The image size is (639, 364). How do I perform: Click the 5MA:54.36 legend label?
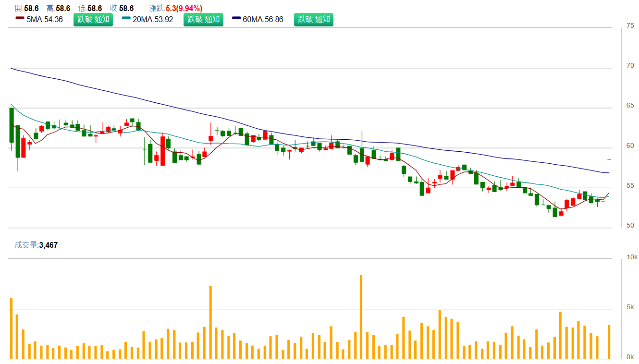click(45, 19)
